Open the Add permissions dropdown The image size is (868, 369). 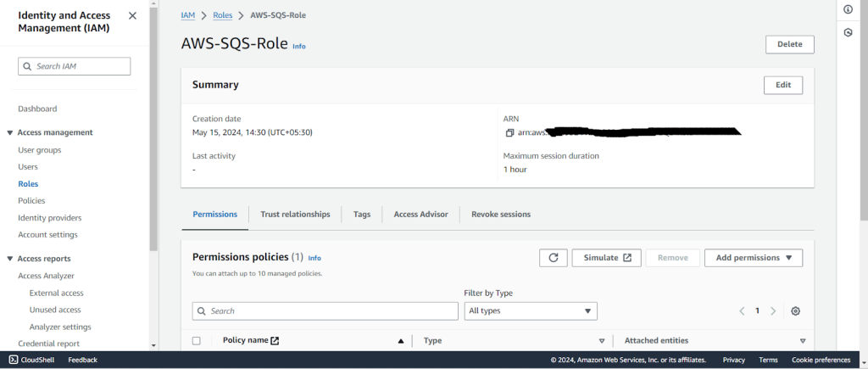click(x=754, y=258)
